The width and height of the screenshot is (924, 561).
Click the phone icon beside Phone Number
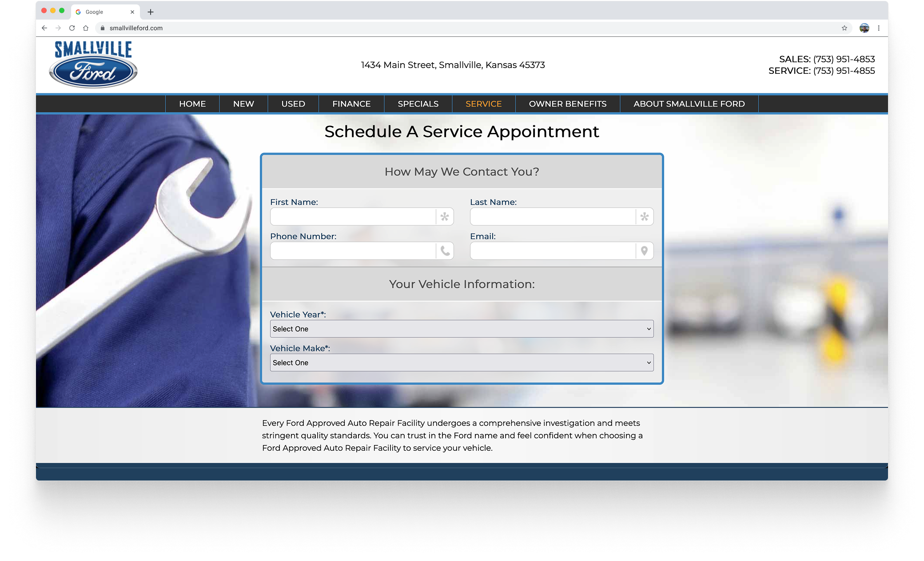tap(445, 251)
